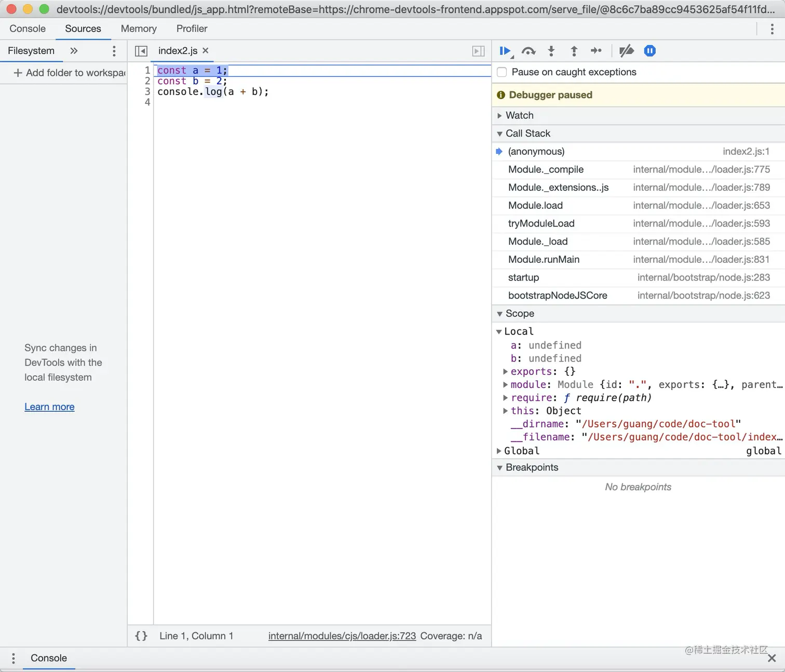Switch to the Memory tab
Viewport: 785px width, 672px height.
tap(139, 29)
